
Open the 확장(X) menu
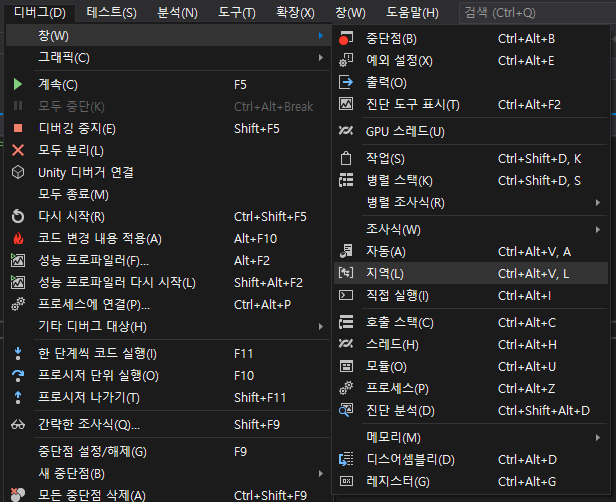[295, 13]
